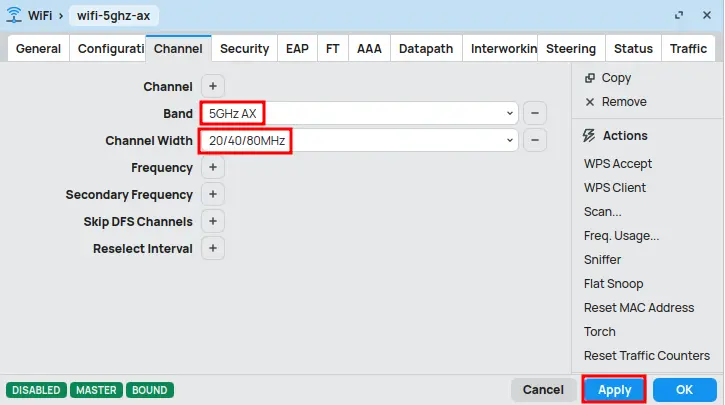Expand Skip DFS Channels plus button
This screenshot has width=725, height=405.
tap(213, 222)
